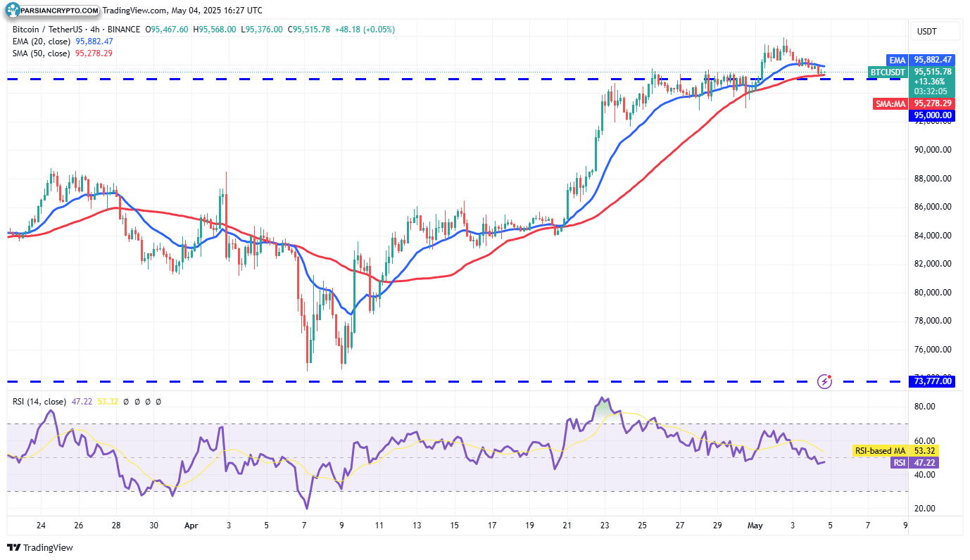Screen dimensions: 970x560
Task: Open the TradingView.com link
Action: point(133,11)
